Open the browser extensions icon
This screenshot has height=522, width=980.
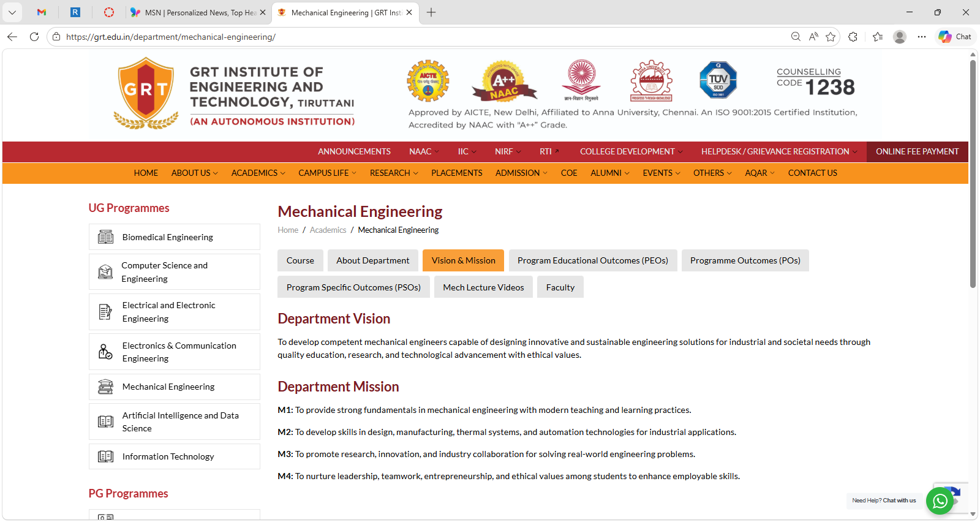[x=853, y=37]
